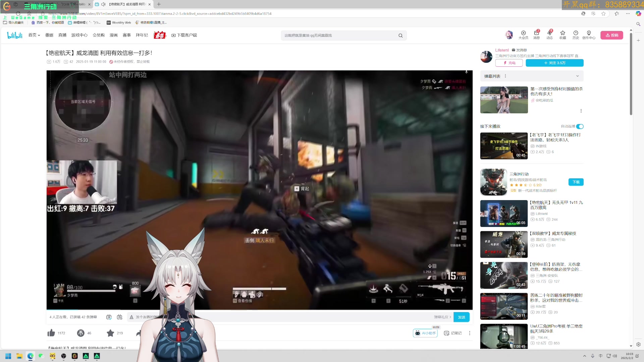Click the search magnifier icon in bilibili header
The image size is (644, 362).
[x=400, y=36]
